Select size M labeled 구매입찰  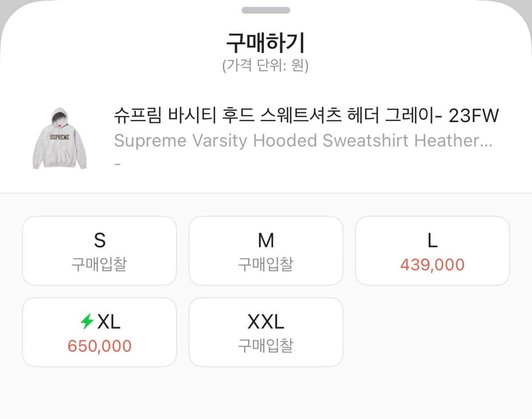coord(266,250)
